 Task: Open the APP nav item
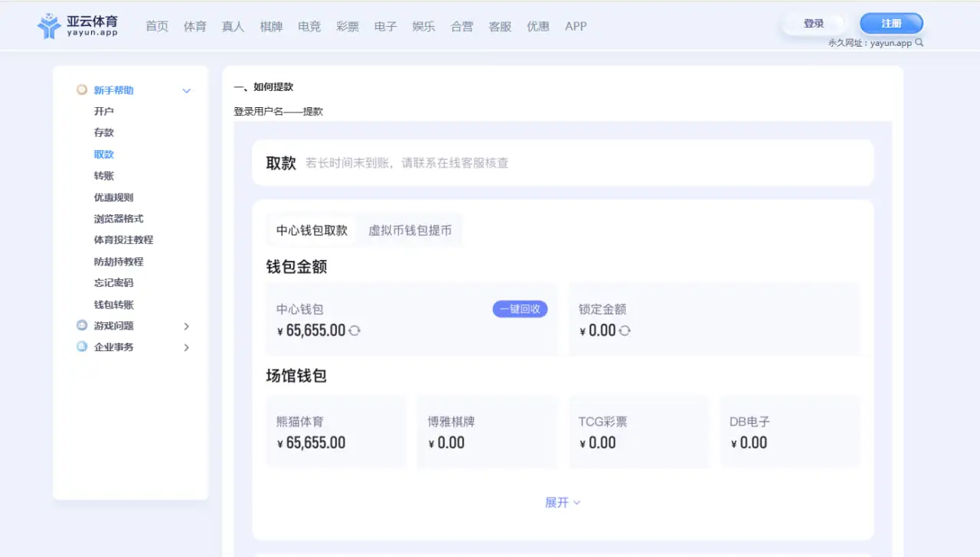576,26
